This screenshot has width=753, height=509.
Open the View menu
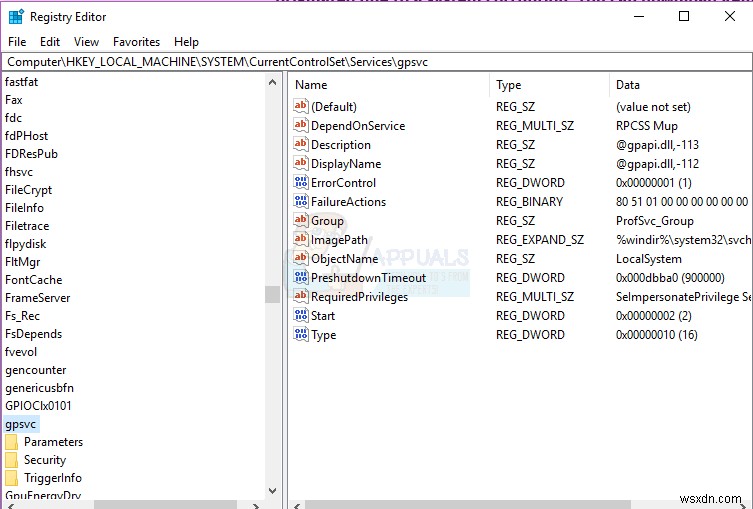point(86,42)
